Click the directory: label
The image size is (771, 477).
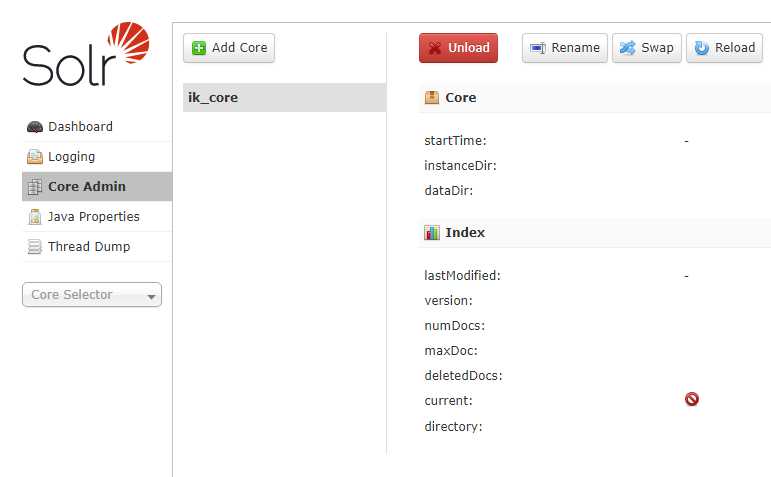453,426
